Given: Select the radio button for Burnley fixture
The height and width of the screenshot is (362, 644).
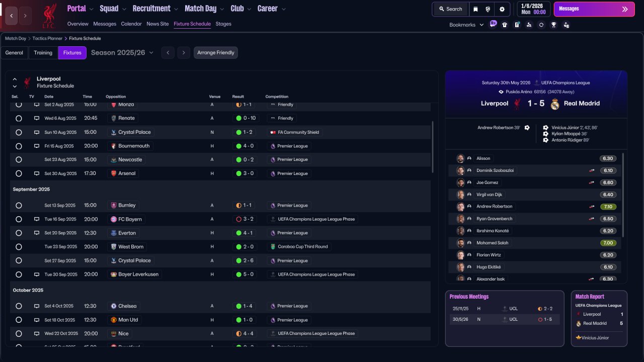Looking at the screenshot, I should (x=19, y=205).
